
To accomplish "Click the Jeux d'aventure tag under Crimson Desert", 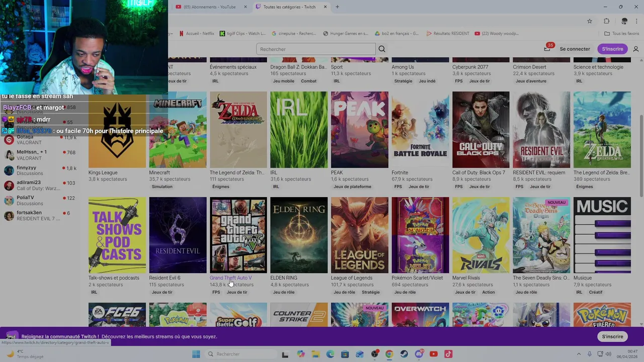I will coord(531,81).
